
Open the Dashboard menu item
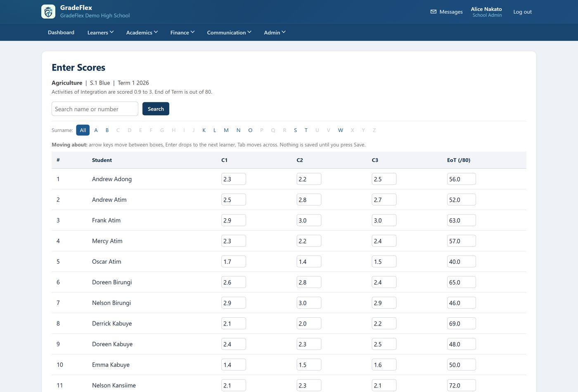(x=61, y=32)
